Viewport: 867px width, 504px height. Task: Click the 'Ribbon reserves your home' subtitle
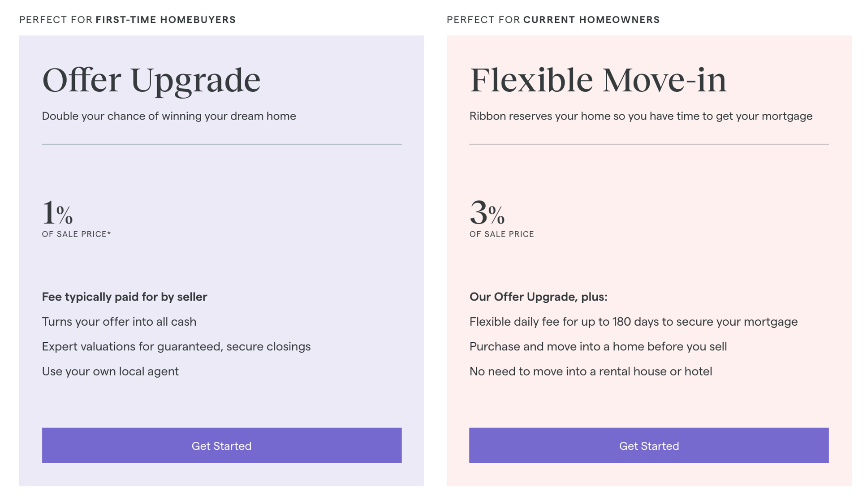(641, 116)
